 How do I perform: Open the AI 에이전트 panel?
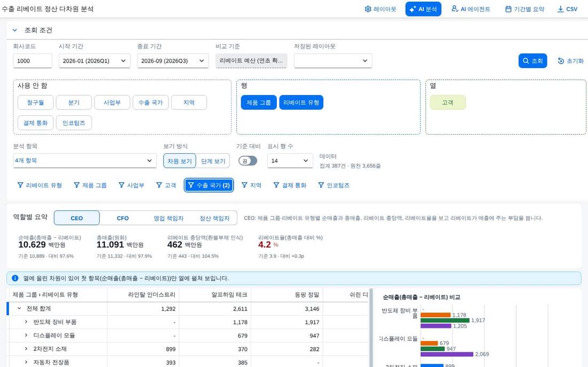470,9
